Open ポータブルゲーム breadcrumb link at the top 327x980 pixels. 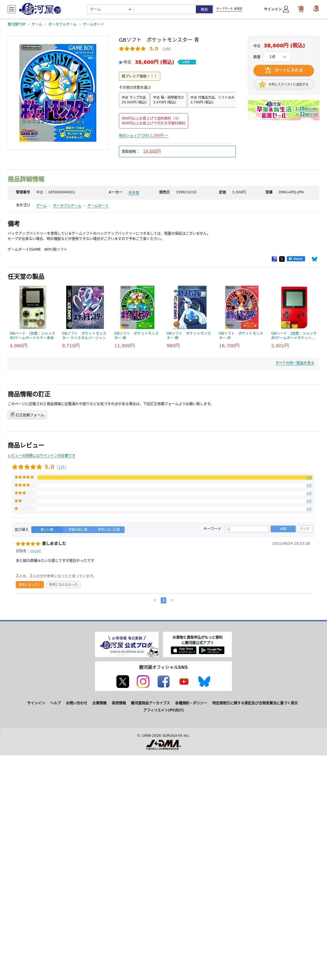[62, 24]
